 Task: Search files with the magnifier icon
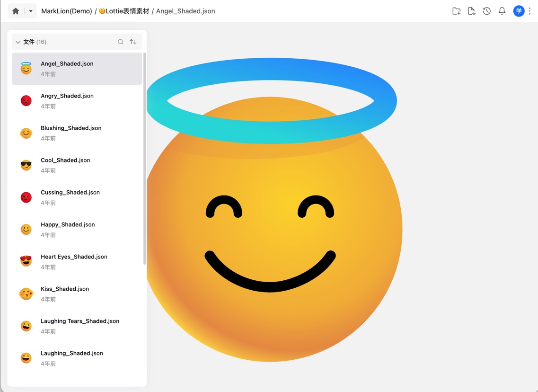coord(121,42)
